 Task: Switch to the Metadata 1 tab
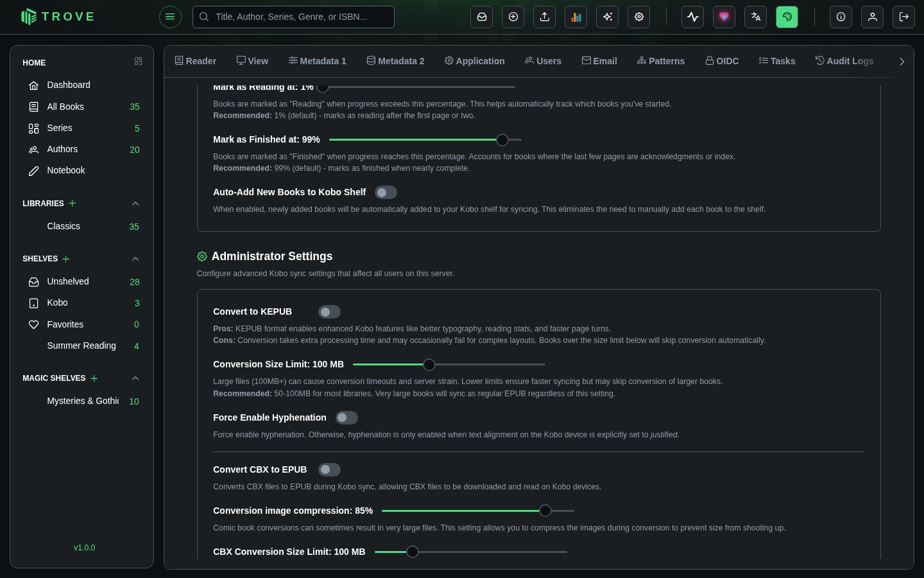tap(318, 61)
